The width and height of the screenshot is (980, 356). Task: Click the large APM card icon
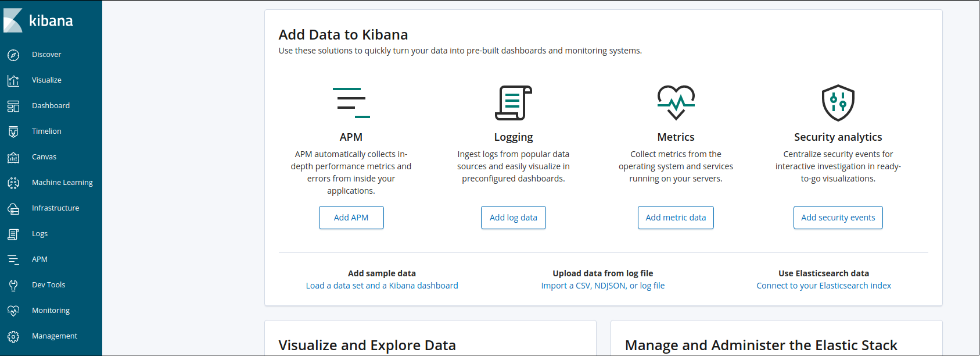[351, 102]
